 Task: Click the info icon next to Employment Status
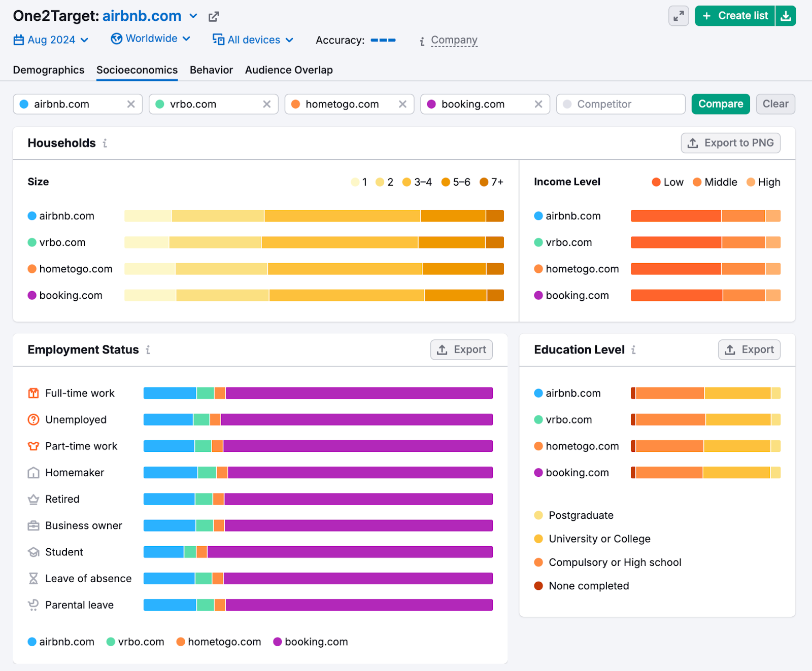[148, 350]
